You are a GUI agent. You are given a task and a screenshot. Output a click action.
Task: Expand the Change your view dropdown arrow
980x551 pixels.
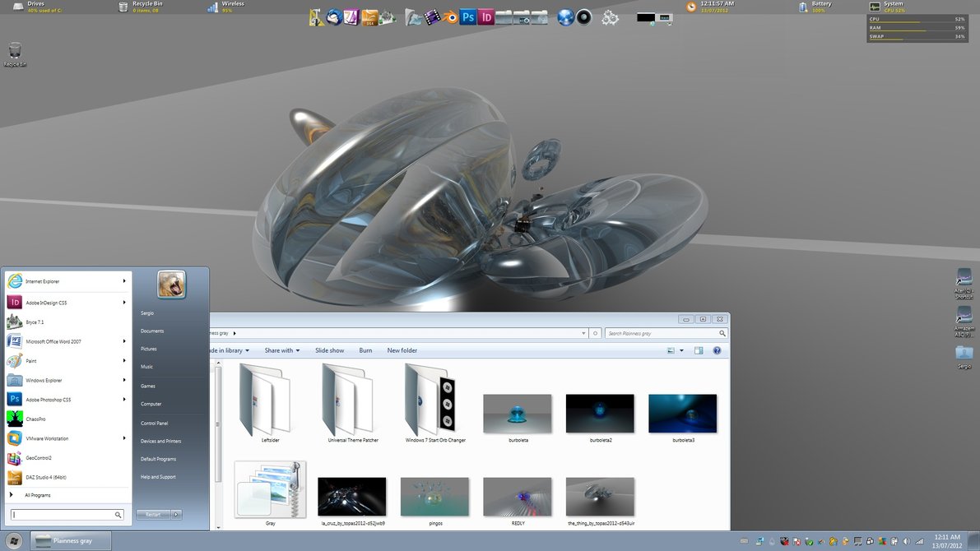[x=681, y=350]
